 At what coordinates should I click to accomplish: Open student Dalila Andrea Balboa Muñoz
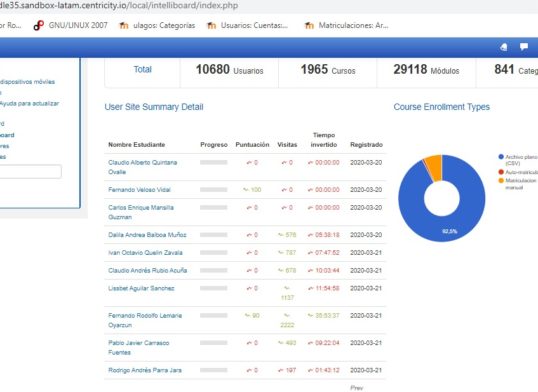(147, 235)
